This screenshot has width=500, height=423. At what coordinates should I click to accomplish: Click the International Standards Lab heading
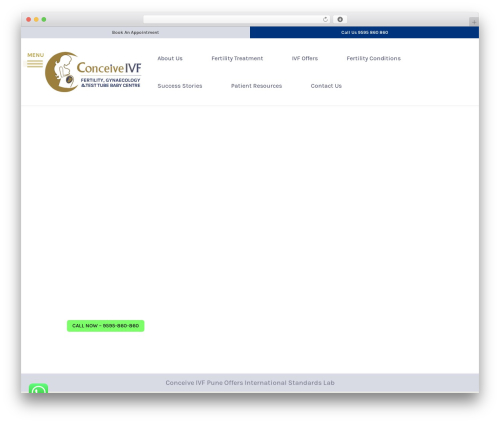[250, 383]
